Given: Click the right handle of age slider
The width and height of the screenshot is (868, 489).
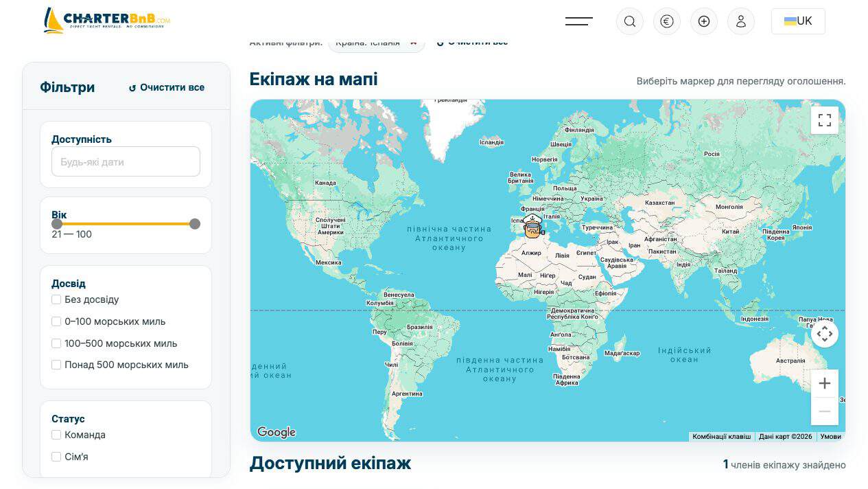Looking at the screenshot, I should (195, 224).
